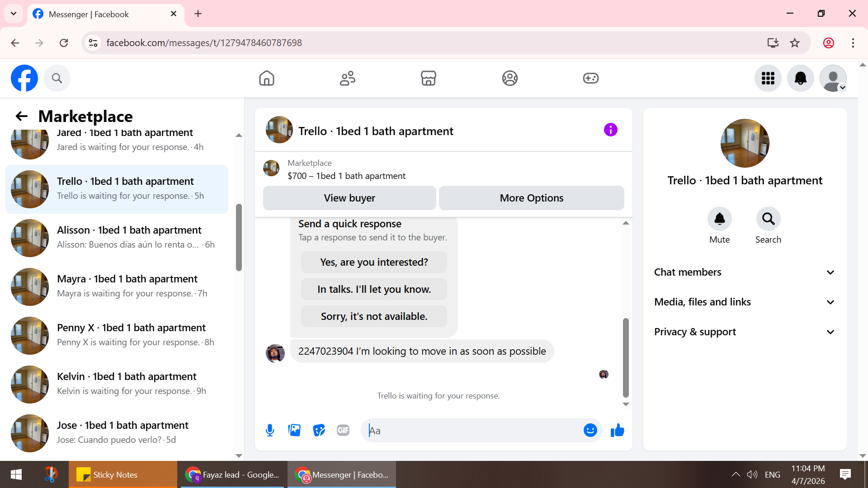Open the Friends icon in top navigation
The image size is (868, 488).
click(x=348, y=78)
